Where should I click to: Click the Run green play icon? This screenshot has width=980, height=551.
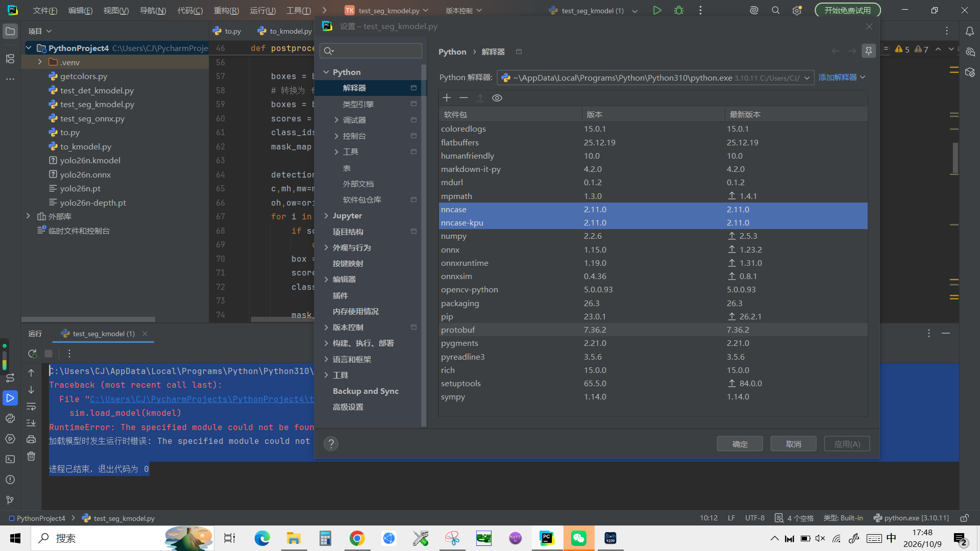click(657, 10)
